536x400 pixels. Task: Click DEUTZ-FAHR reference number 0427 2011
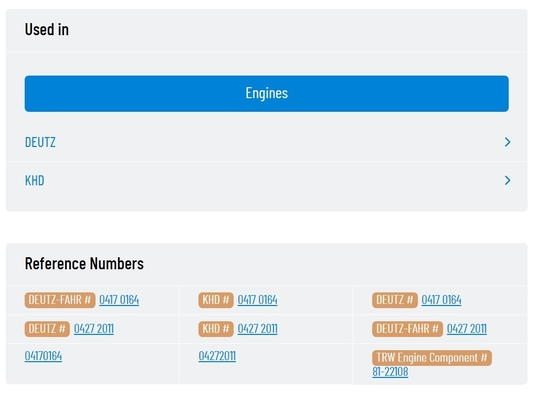point(467,329)
